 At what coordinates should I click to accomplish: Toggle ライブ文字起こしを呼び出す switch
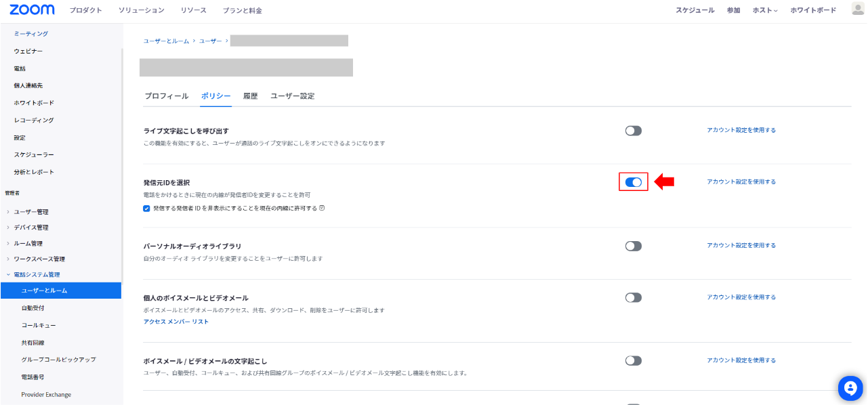point(633,131)
